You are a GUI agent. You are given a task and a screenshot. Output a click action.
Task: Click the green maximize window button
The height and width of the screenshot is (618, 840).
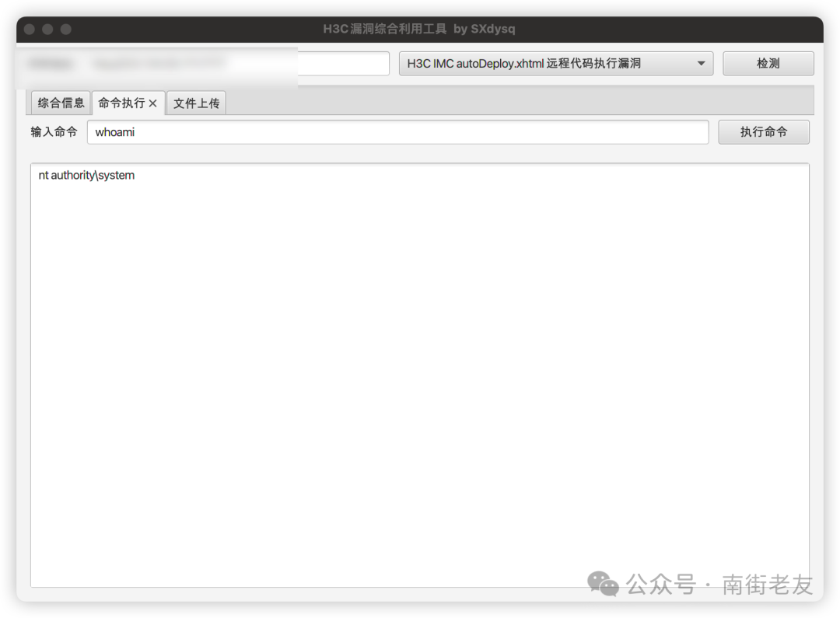66,30
